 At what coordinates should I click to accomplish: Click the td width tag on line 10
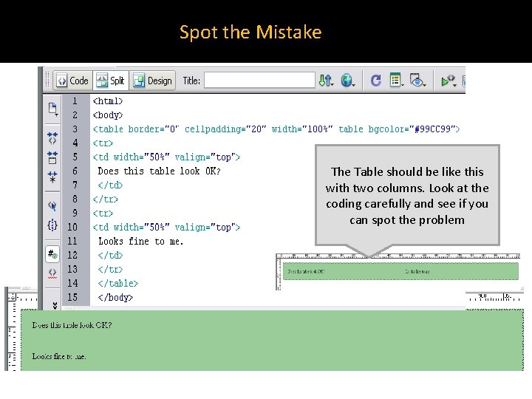(x=166, y=228)
